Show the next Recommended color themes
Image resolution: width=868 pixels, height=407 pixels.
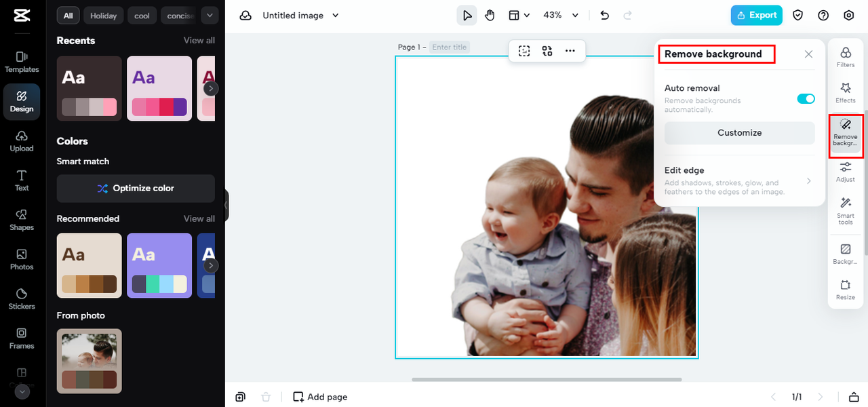pos(211,265)
